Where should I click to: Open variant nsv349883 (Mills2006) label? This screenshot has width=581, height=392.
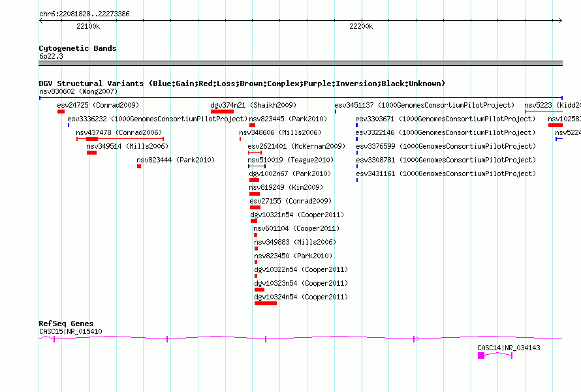295,242
